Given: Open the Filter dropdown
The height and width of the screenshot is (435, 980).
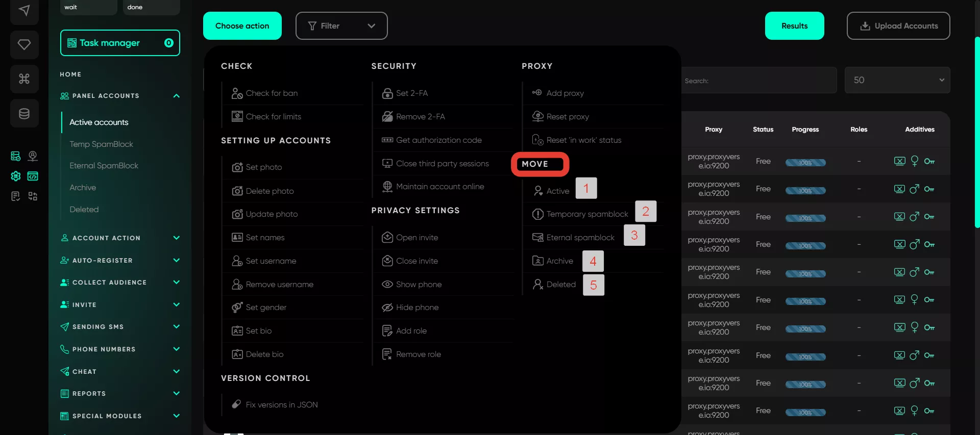Looking at the screenshot, I should 341,25.
